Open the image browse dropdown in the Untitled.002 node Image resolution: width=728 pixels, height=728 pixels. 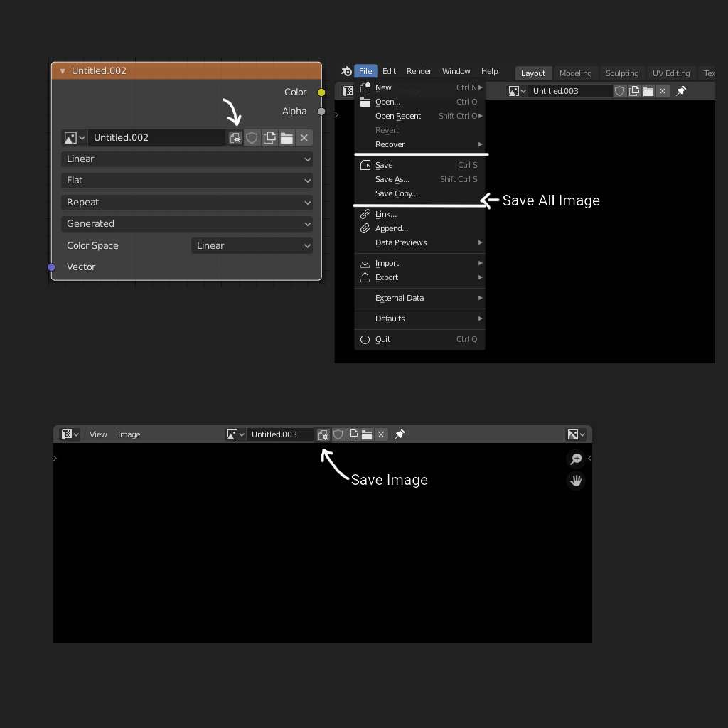coord(75,138)
